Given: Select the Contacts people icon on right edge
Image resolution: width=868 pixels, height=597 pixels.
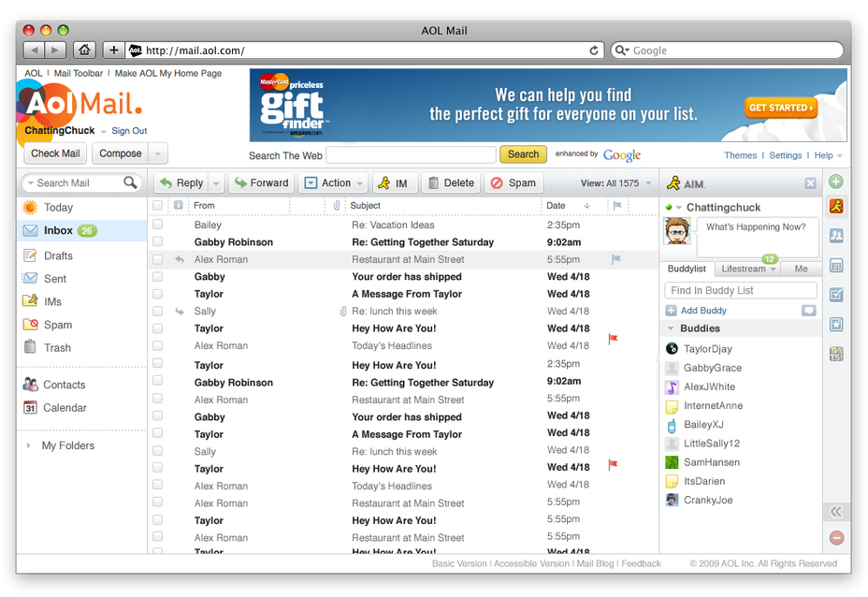Looking at the screenshot, I should pyautogui.click(x=835, y=235).
